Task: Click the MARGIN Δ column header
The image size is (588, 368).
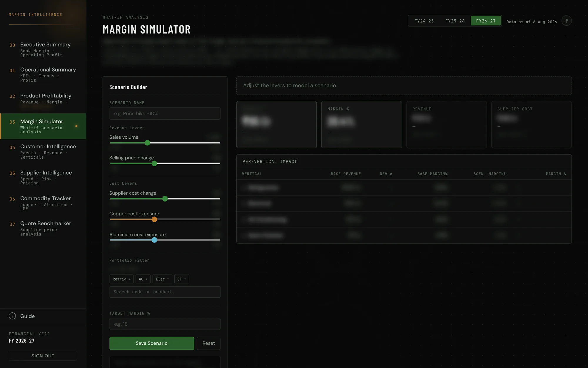Action: pos(556,174)
